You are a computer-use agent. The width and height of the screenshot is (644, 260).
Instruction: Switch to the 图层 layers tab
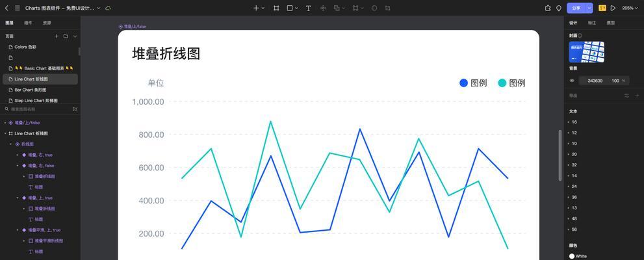[10, 23]
